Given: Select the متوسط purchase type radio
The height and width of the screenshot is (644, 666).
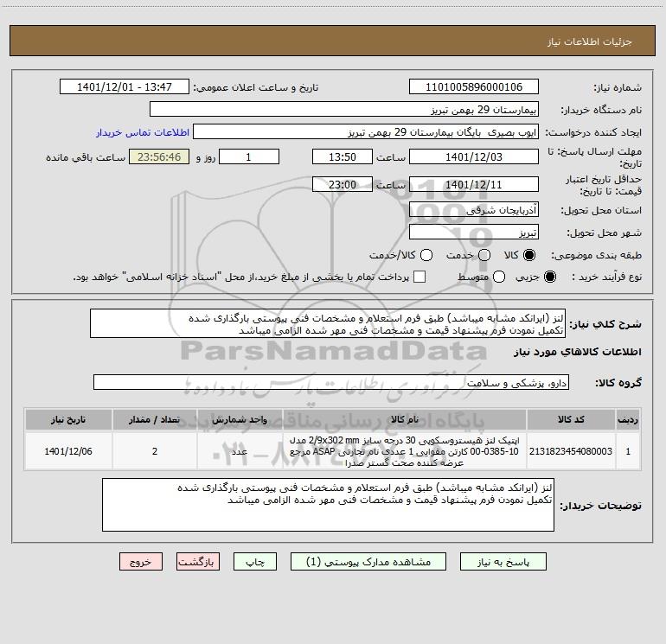Looking at the screenshot, I should coord(499,277).
